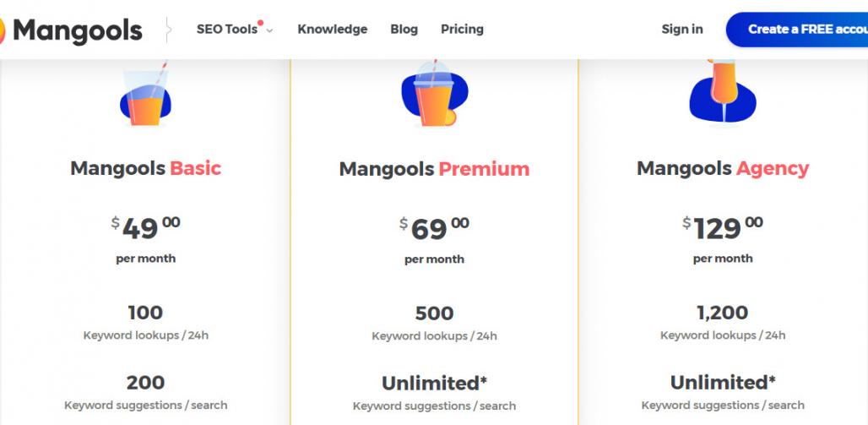Click the Mangools logo icon

[x=3, y=31]
